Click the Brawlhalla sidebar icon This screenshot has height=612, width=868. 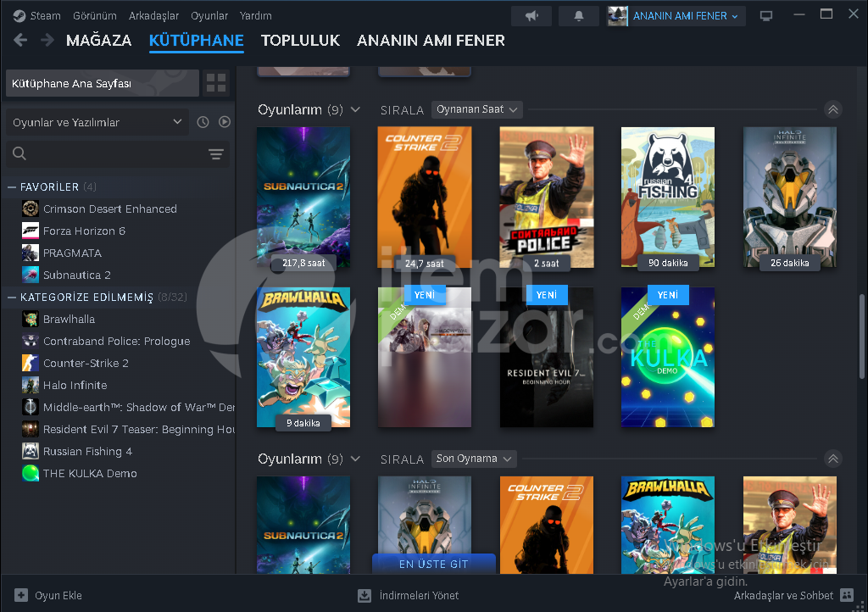(31, 319)
